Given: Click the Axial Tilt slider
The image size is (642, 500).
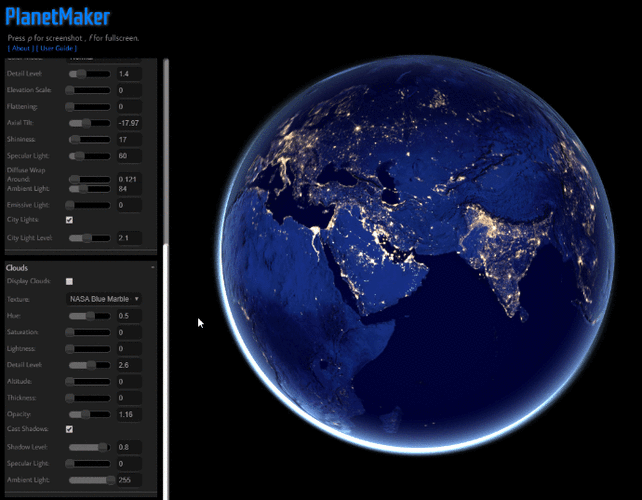Looking at the screenshot, I should click(x=89, y=123).
